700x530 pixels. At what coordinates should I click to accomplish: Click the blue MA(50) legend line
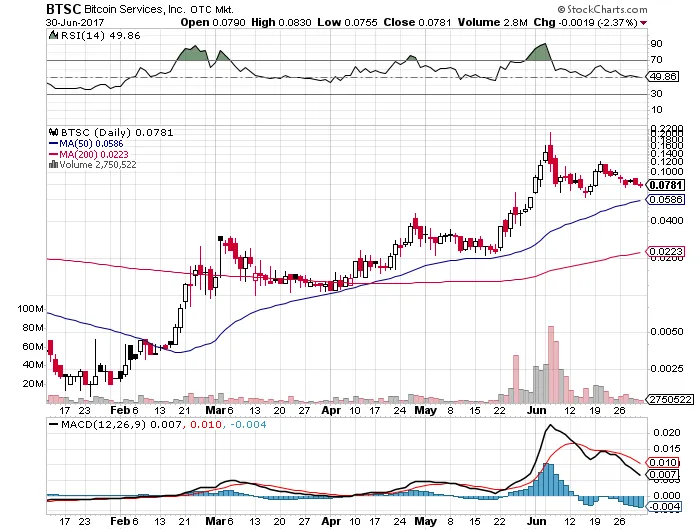(53, 144)
